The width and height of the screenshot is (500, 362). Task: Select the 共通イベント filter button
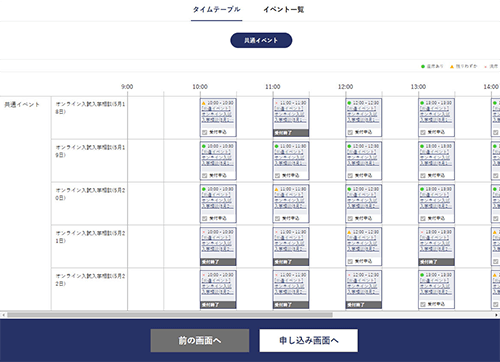tap(261, 40)
